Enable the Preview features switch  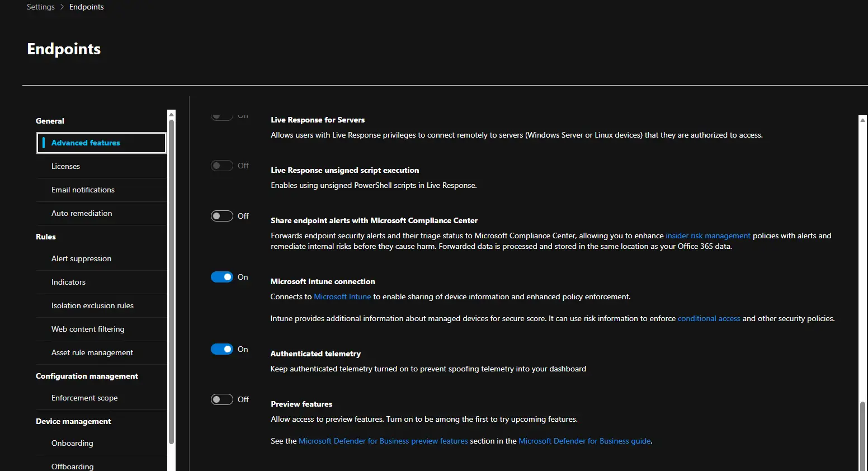[222, 399]
